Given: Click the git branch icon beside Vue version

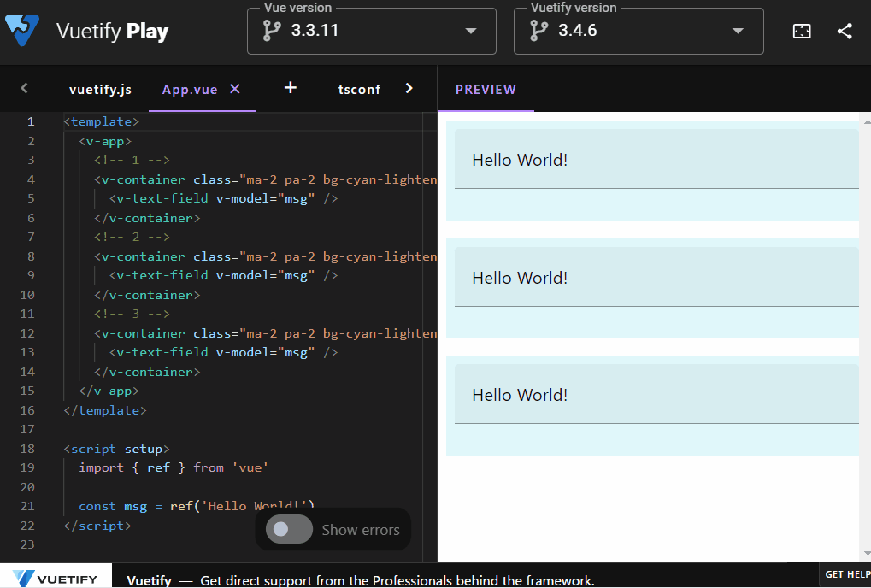Looking at the screenshot, I should click(273, 31).
